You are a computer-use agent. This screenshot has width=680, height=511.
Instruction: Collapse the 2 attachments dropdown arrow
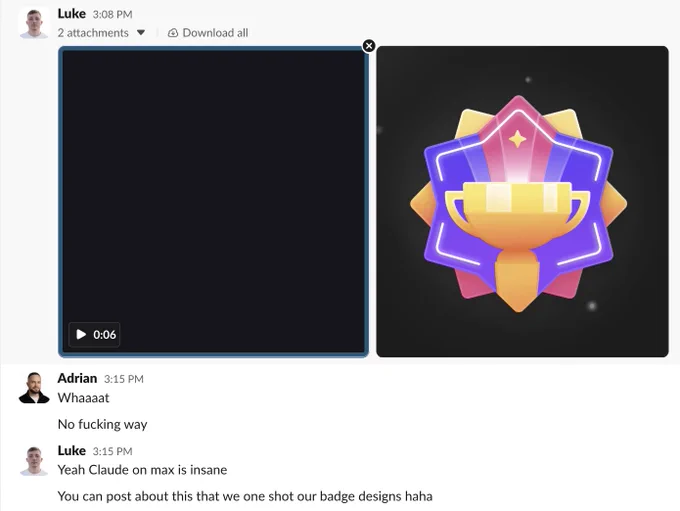141,33
